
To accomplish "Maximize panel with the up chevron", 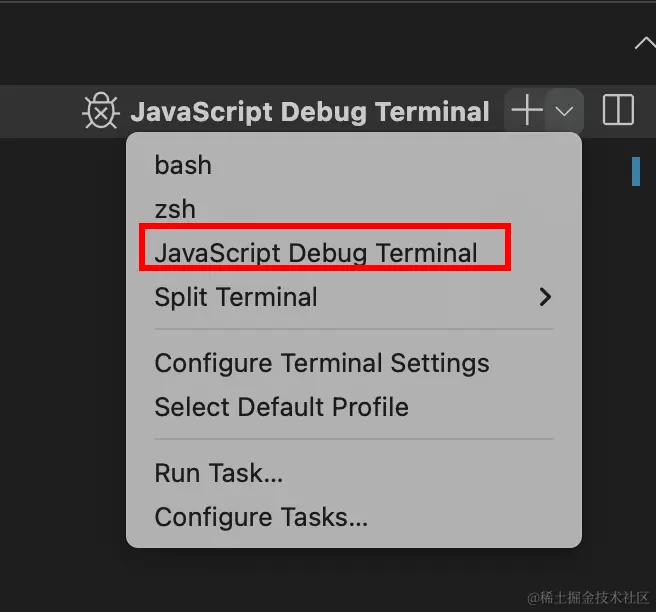I will (644, 43).
